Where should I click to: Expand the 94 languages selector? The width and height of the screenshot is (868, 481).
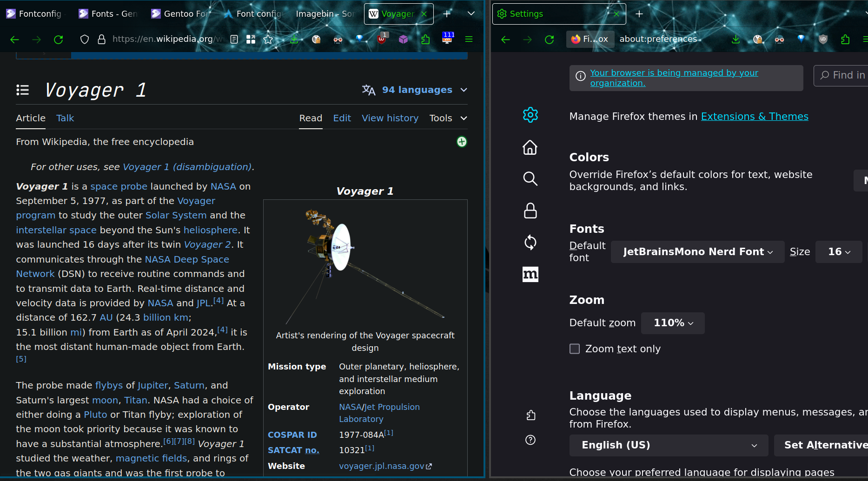click(415, 90)
